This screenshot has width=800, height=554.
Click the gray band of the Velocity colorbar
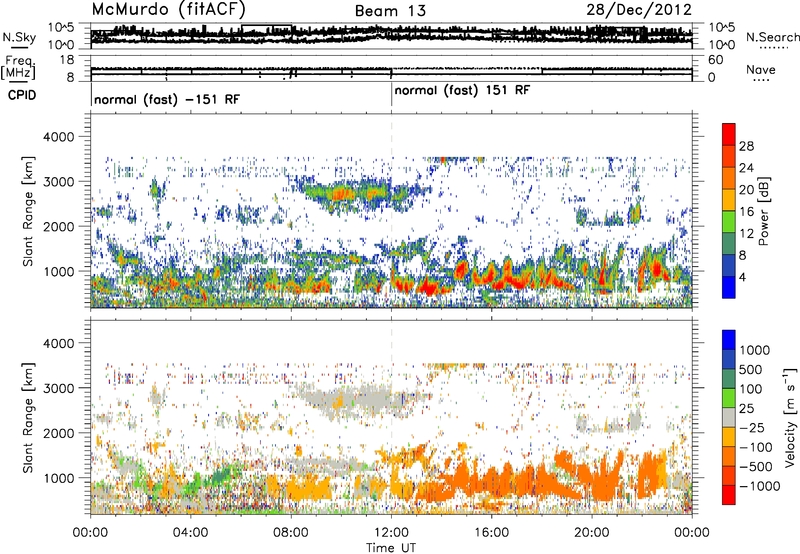click(729, 417)
